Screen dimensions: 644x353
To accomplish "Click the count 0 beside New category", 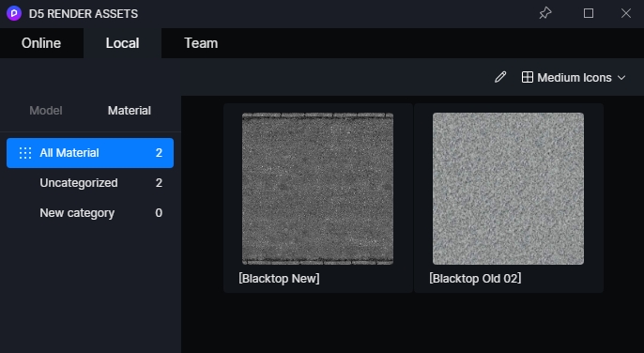I will [159, 213].
